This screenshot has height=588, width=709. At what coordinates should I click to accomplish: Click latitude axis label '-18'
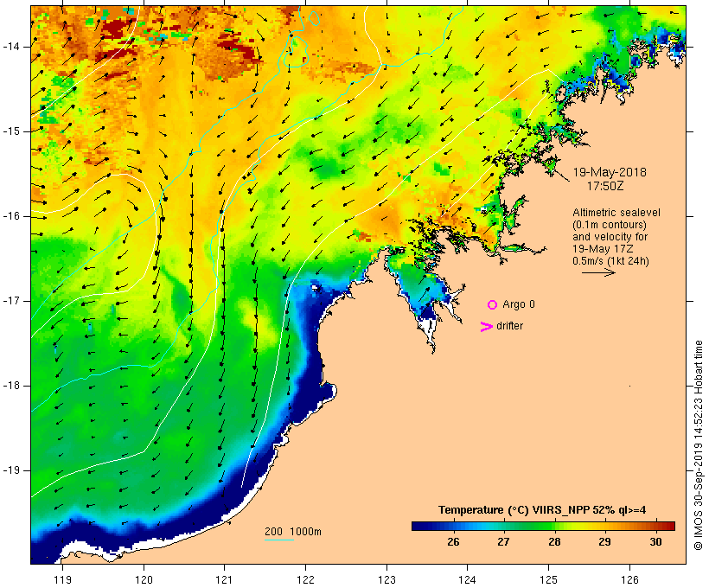click(x=10, y=386)
